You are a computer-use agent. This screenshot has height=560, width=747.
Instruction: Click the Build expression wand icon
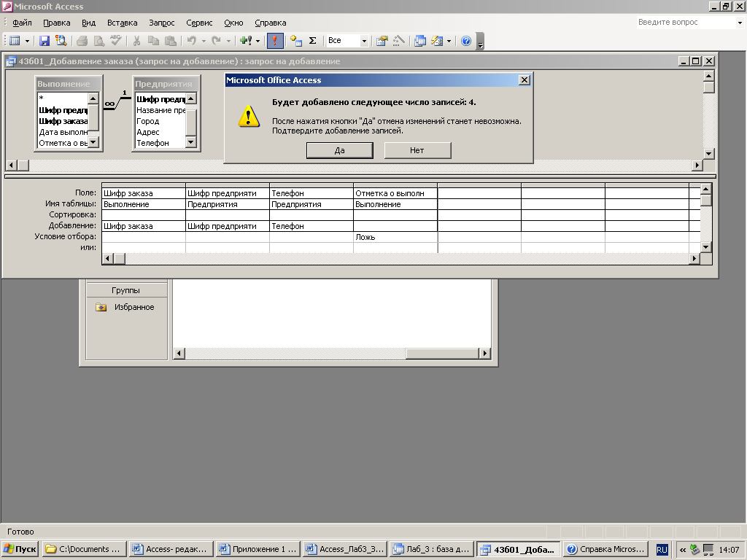[x=399, y=41]
